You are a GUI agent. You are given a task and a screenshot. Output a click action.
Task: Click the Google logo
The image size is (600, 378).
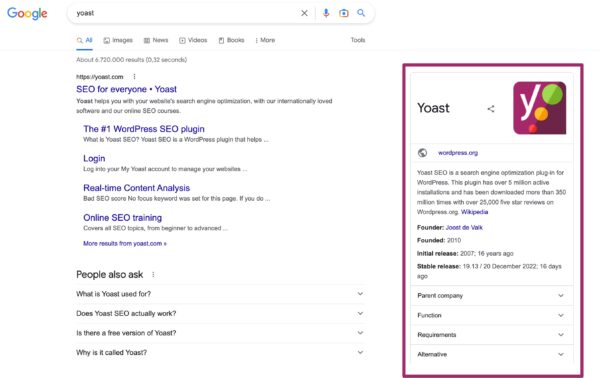click(x=27, y=13)
